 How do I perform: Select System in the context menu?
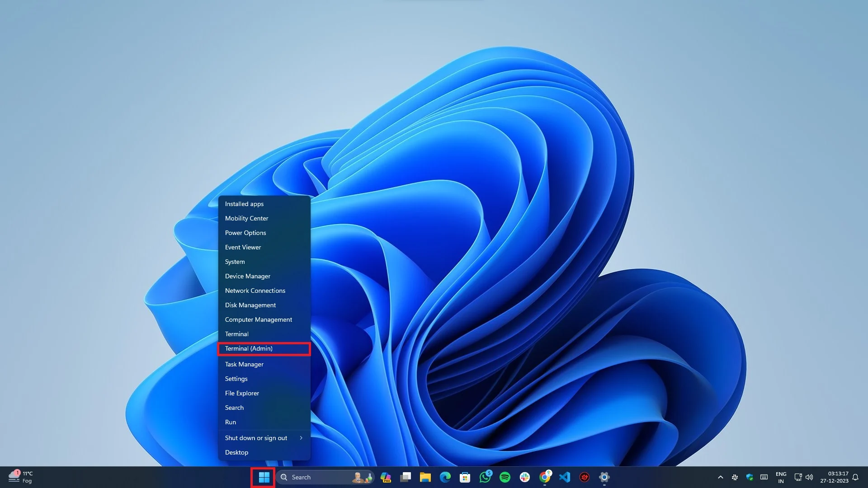point(264,262)
